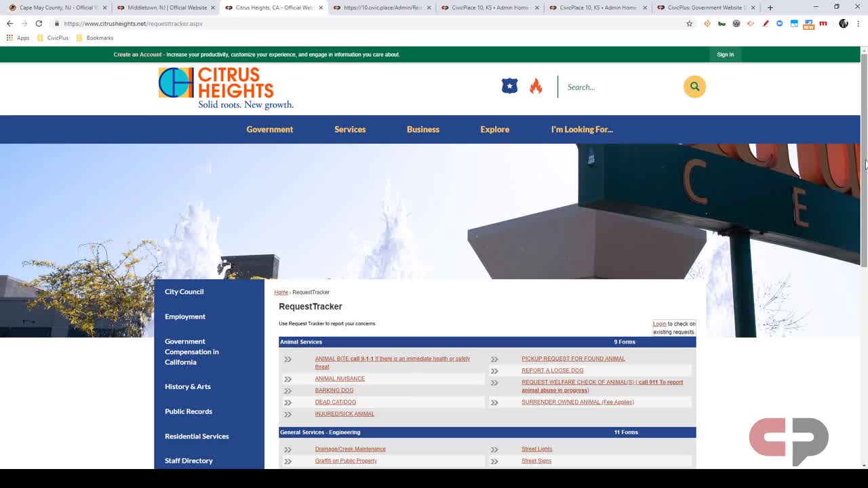Open the ANIMAL BITE form link

392,363
